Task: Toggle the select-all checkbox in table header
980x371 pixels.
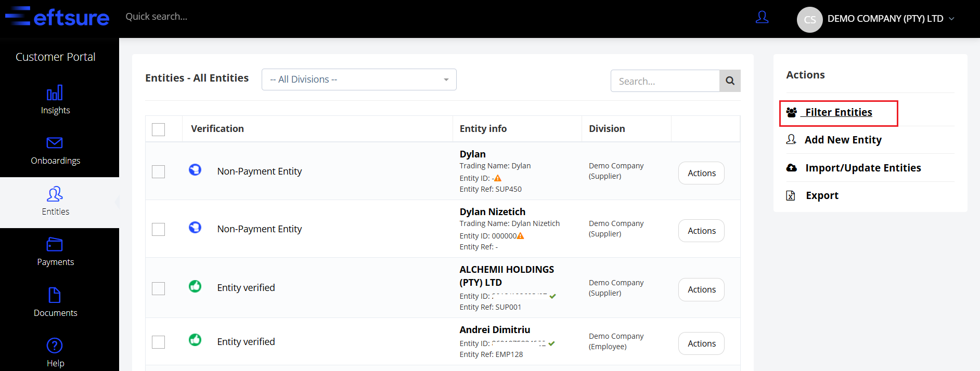Action: [158, 129]
